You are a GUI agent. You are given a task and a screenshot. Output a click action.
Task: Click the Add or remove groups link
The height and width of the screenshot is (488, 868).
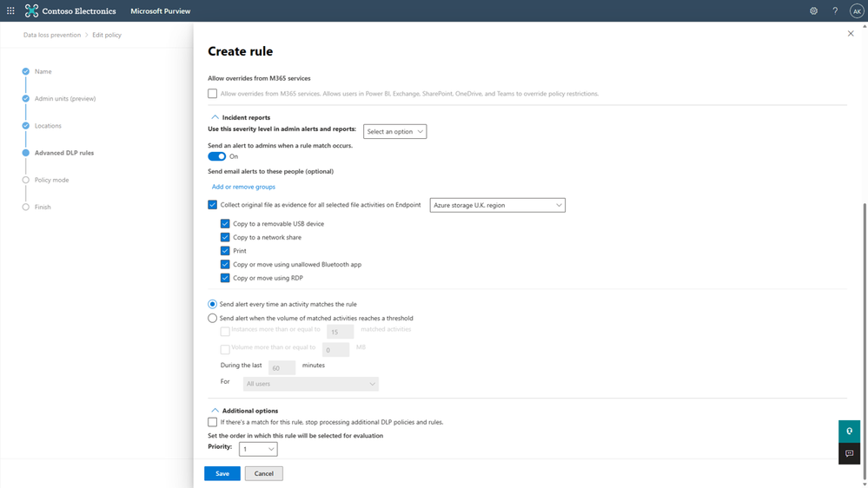[243, 187]
